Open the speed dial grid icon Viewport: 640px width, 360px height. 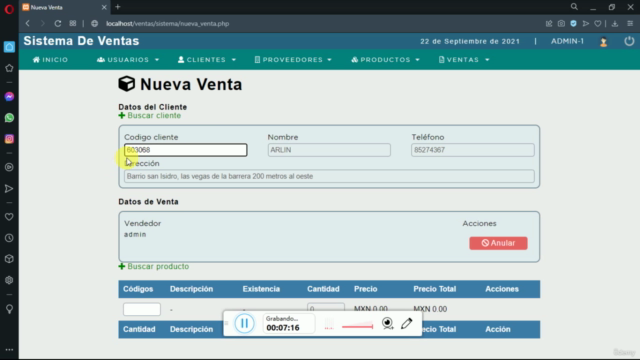pyautogui.click(x=73, y=24)
